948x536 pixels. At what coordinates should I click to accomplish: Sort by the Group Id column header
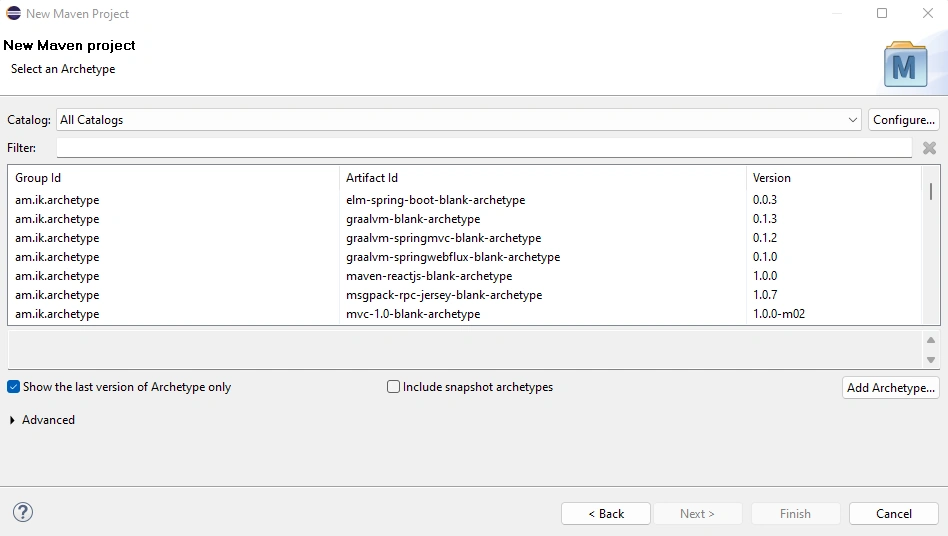click(x=174, y=178)
